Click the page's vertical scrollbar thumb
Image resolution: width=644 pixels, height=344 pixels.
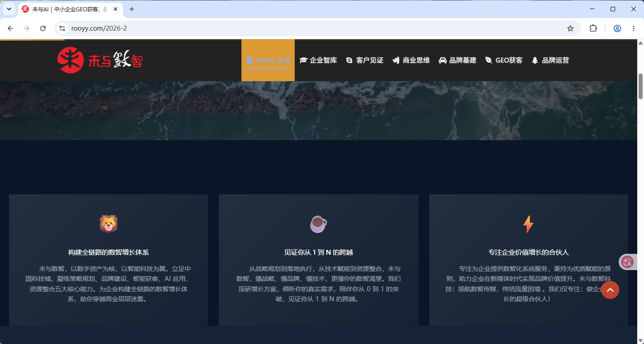click(640, 86)
